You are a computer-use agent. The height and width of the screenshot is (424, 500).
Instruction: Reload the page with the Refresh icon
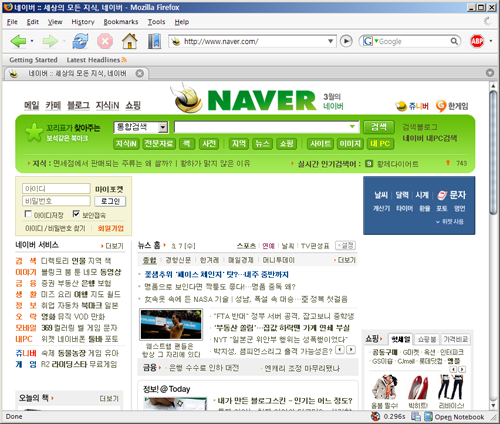(x=80, y=41)
